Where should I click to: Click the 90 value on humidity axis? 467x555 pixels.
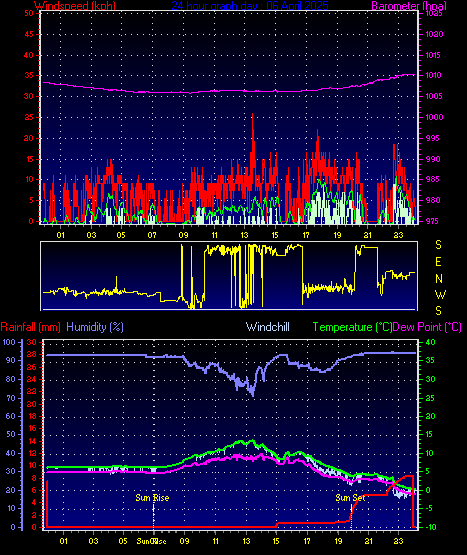tap(11, 360)
